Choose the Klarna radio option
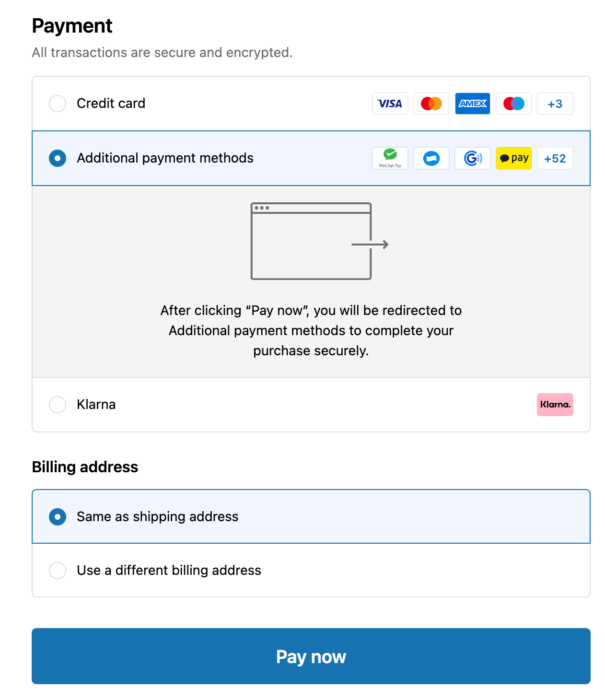Screen dimensions: 605x700 pos(58,405)
